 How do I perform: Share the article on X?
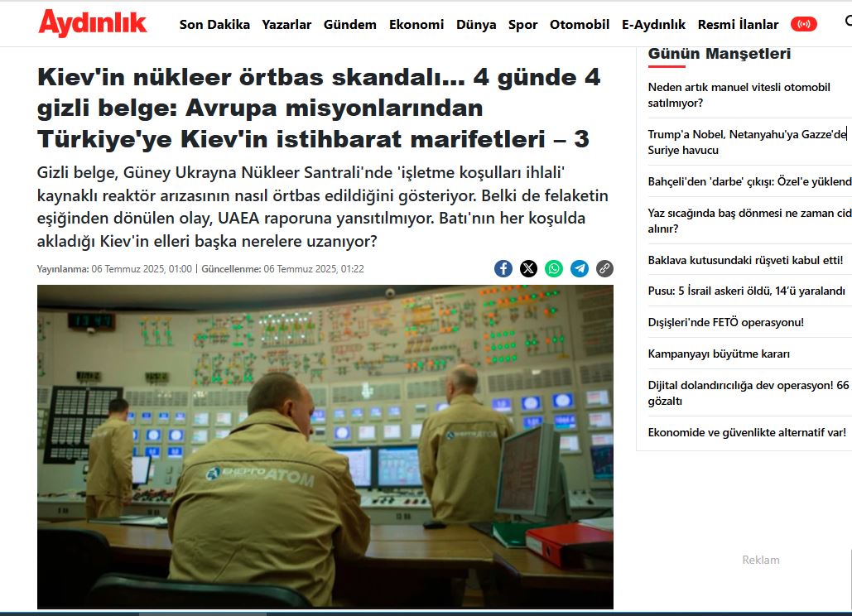click(x=528, y=268)
